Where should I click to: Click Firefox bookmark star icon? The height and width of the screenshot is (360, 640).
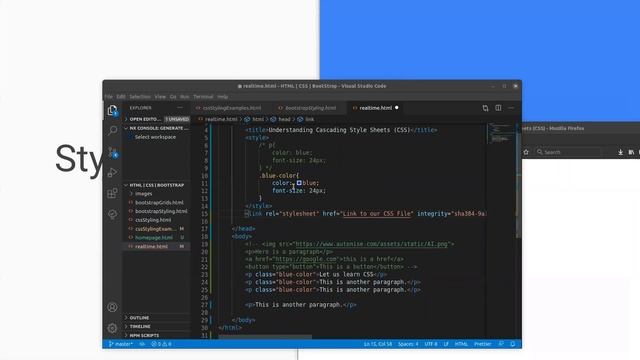(x=526, y=152)
